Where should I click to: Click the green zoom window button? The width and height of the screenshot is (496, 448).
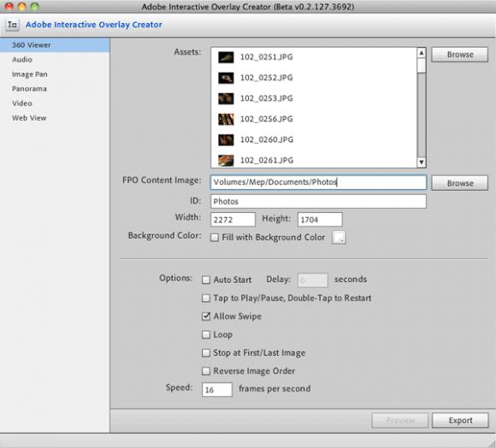click(35, 6)
